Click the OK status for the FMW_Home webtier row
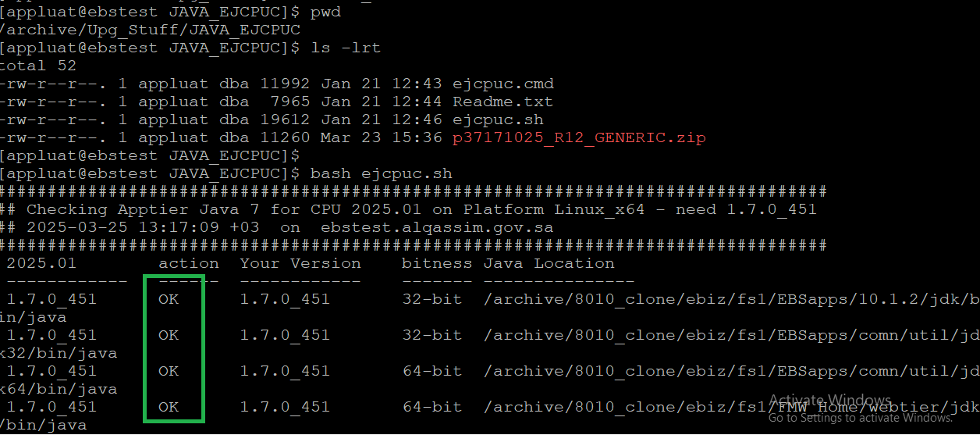The height and width of the screenshot is (435, 980). pos(169,407)
